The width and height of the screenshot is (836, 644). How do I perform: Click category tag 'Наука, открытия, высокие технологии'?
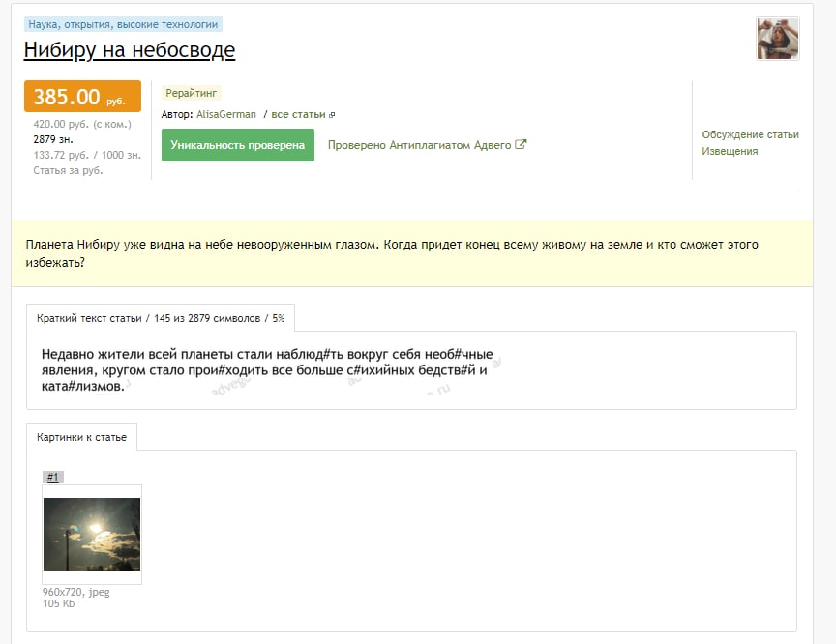pyautogui.click(x=123, y=24)
